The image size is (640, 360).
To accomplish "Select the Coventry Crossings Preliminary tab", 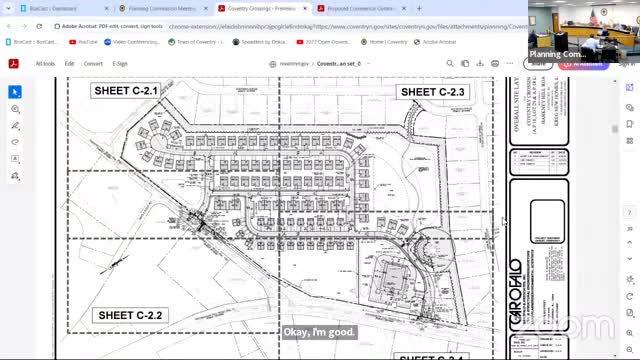I will 262,8.
